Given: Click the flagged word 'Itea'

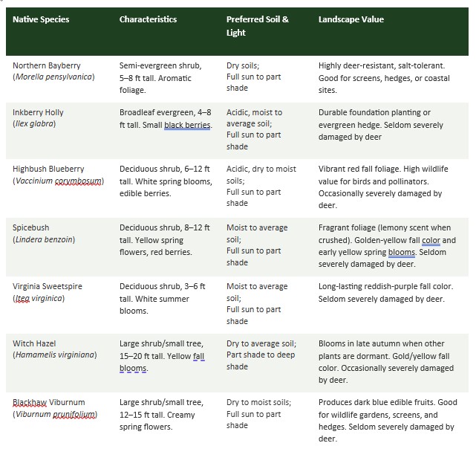Looking at the screenshot, I should pyautogui.click(x=22, y=298).
